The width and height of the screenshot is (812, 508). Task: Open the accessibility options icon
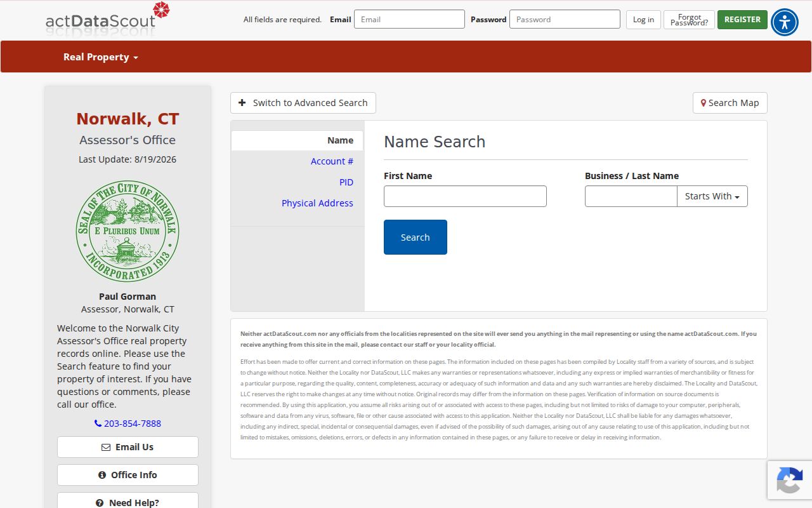[x=785, y=22]
